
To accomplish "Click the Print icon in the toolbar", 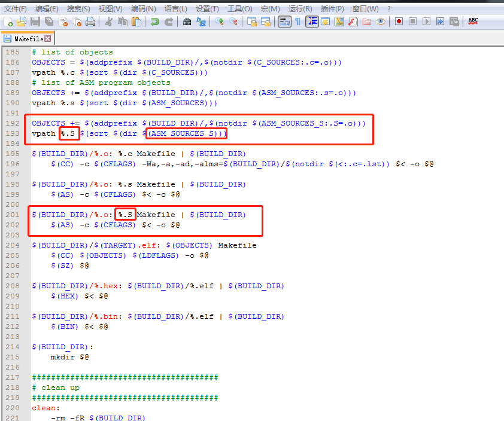I will coord(90,22).
